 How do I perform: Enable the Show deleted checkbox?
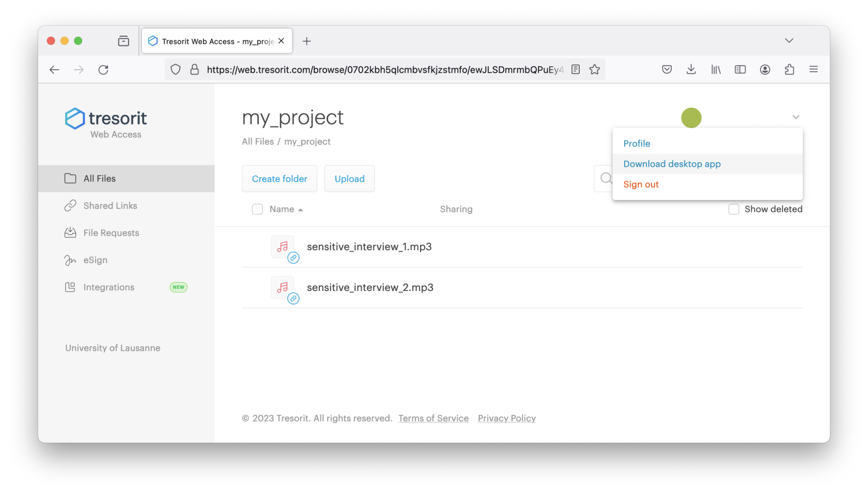[x=734, y=209]
